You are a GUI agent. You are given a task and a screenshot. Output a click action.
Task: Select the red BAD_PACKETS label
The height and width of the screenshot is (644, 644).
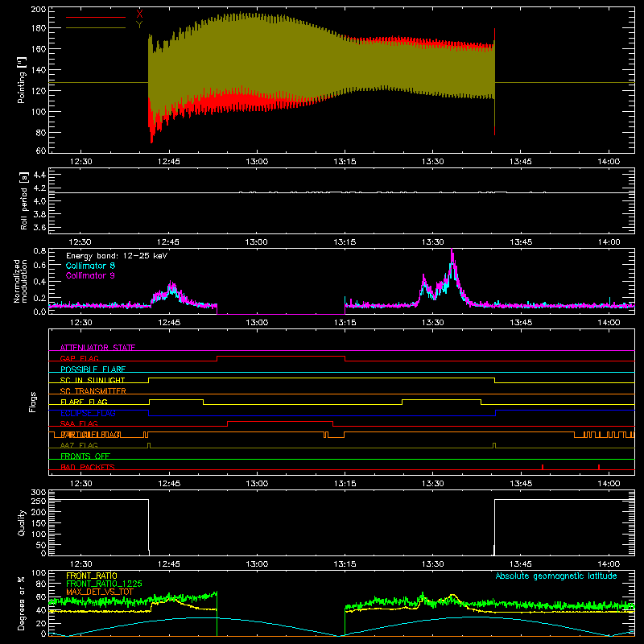[88, 467]
